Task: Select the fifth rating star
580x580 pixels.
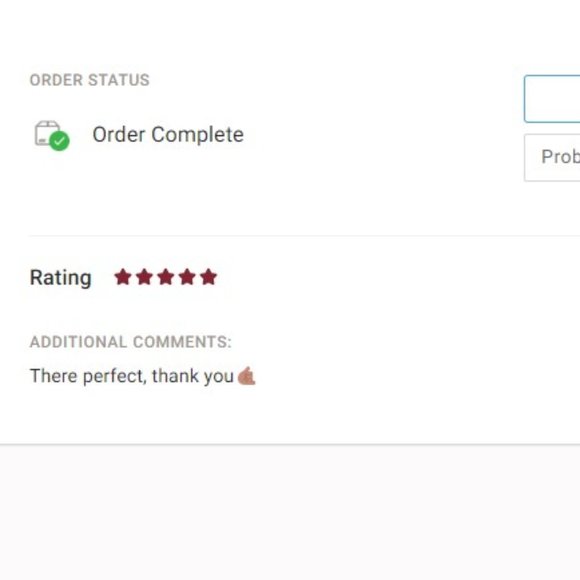Action: click(x=209, y=277)
